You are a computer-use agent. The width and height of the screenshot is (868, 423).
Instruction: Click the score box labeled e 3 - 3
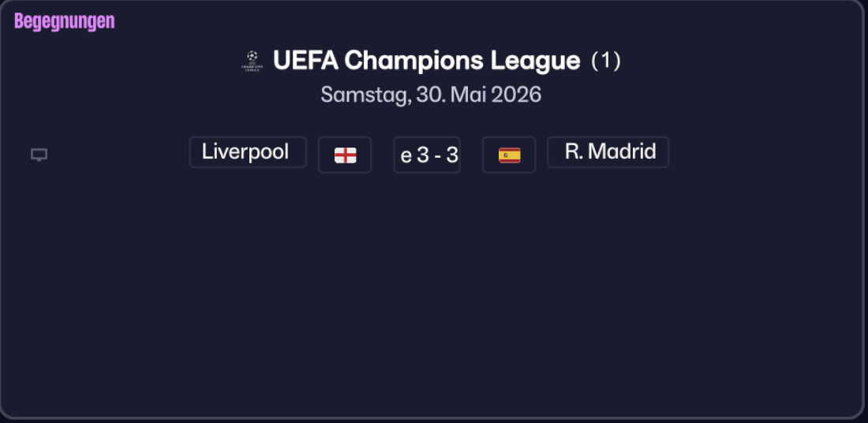[427, 155]
